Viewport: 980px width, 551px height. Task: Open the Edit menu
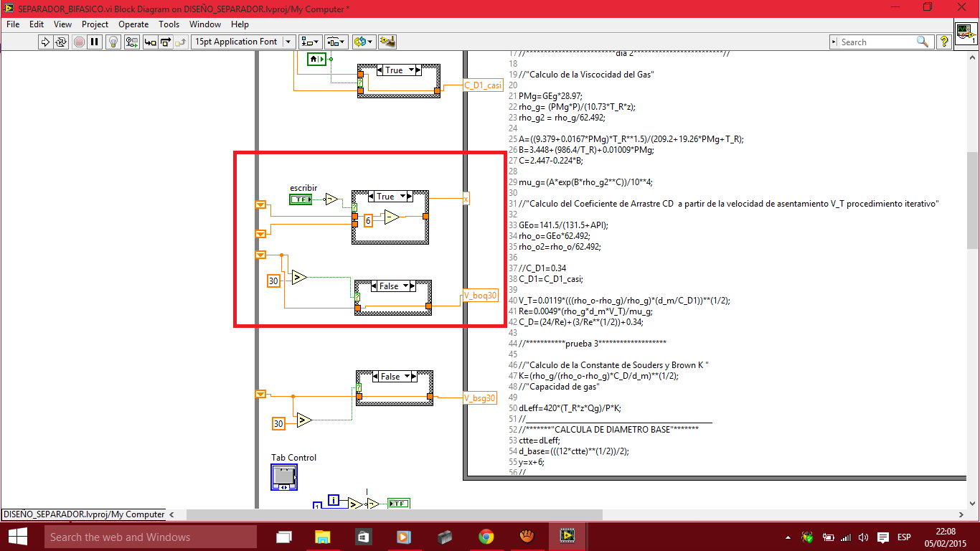tap(37, 24)
